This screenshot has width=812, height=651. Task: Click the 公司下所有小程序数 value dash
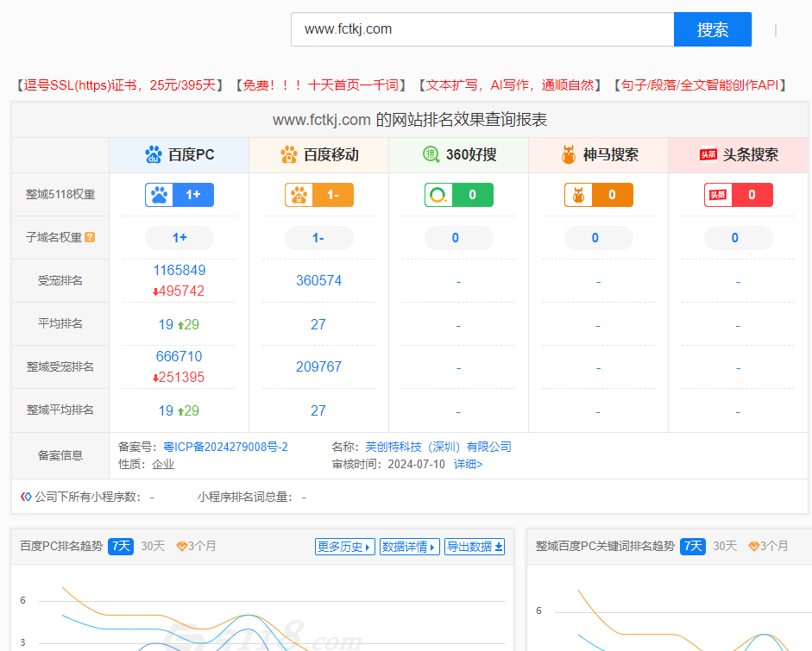tap(152, 498)
